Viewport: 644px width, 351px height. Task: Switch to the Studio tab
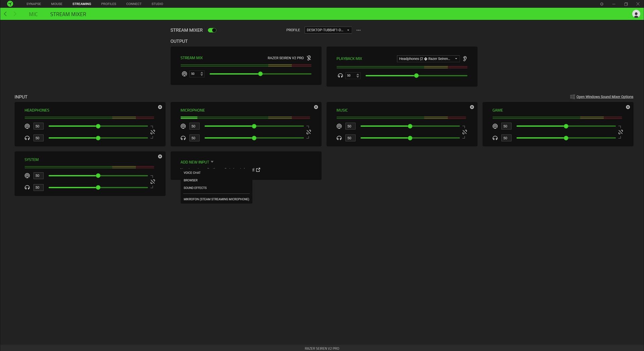pyautogui.click(x=157, y=4)
